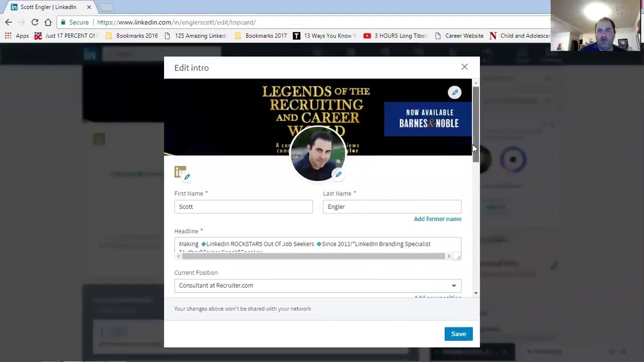The image size is (644, 362).
Task: Open the Apps bookmarks shortcut
Action: point(17,36)
